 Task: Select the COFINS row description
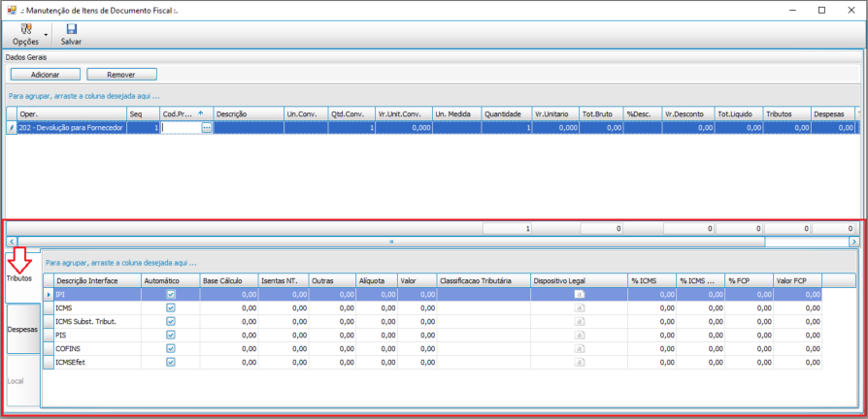pos(97,348)
